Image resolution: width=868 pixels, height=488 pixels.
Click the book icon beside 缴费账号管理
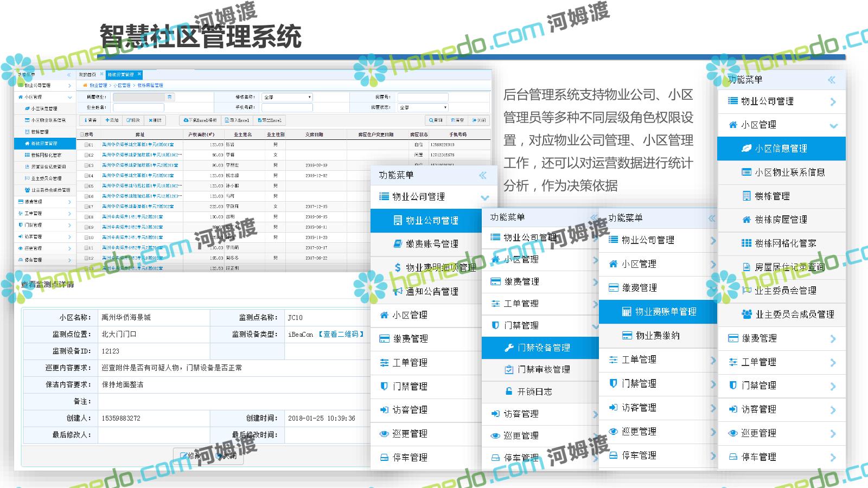[398, 244]
